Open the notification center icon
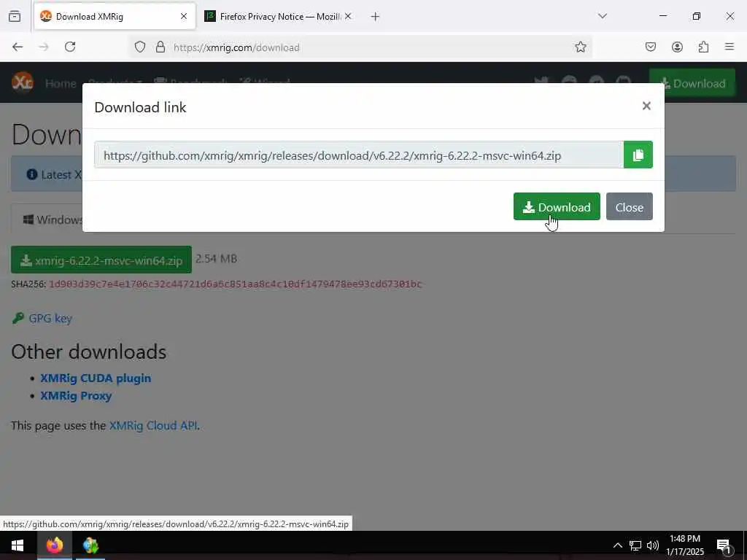 724,545
